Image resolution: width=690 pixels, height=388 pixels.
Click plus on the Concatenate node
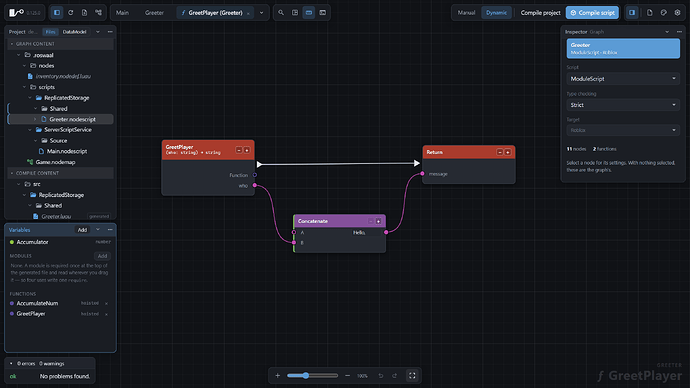[x=378, y=221]
